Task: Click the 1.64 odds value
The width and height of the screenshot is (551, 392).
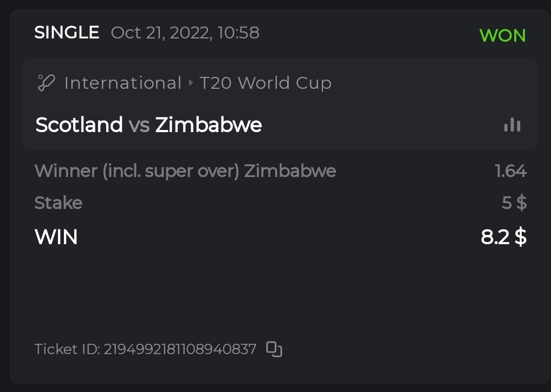Action: (510, 172)
